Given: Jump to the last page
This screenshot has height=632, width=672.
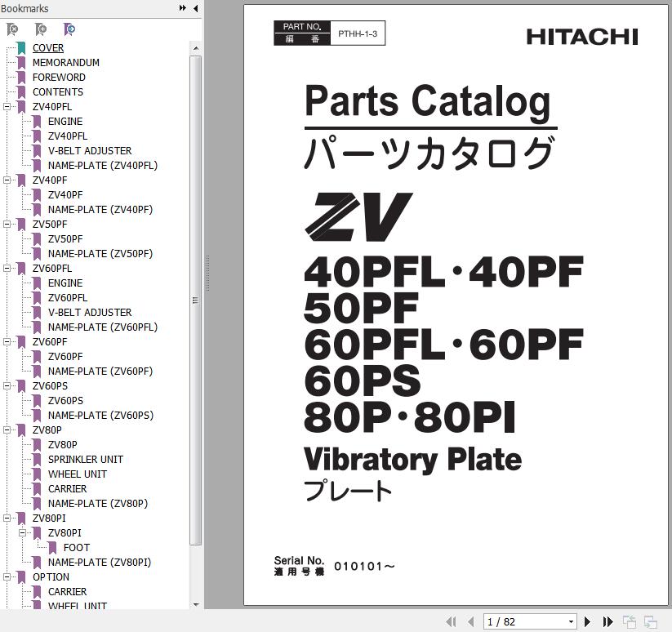Looking at the screenshot, I should point(607,621).
